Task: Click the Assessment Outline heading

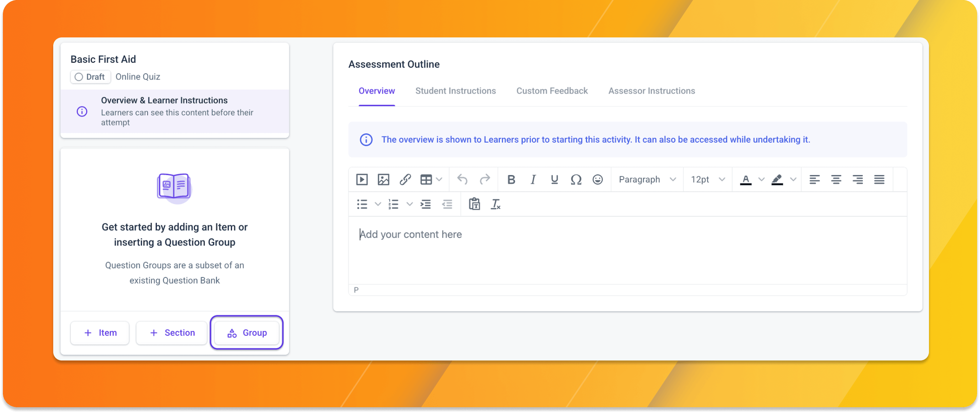Action: coord(394,64)
